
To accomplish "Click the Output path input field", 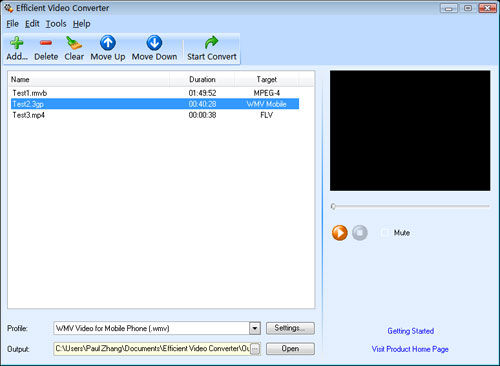I will 152,349.
